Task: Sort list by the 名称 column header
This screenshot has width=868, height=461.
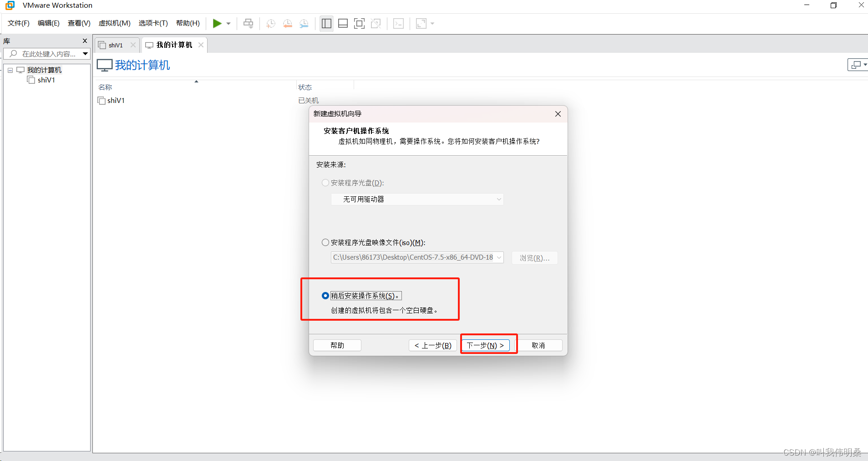Action: (x=105, y=87)
